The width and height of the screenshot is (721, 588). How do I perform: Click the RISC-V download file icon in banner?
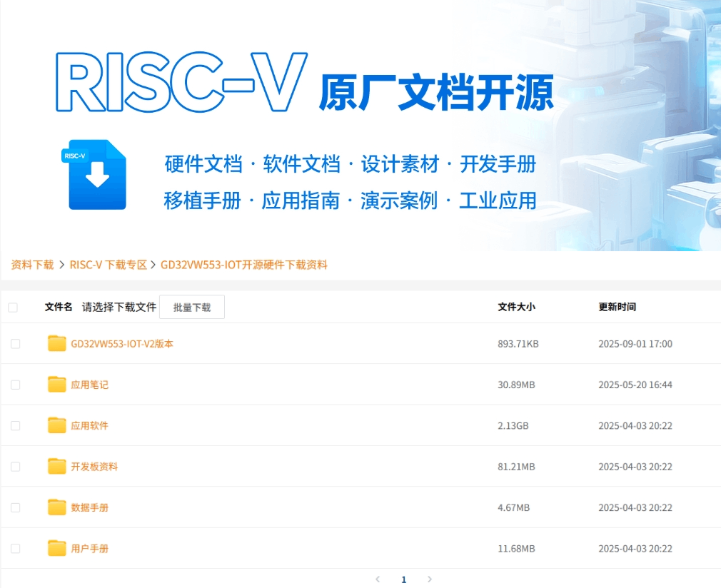tap(94, 175)
